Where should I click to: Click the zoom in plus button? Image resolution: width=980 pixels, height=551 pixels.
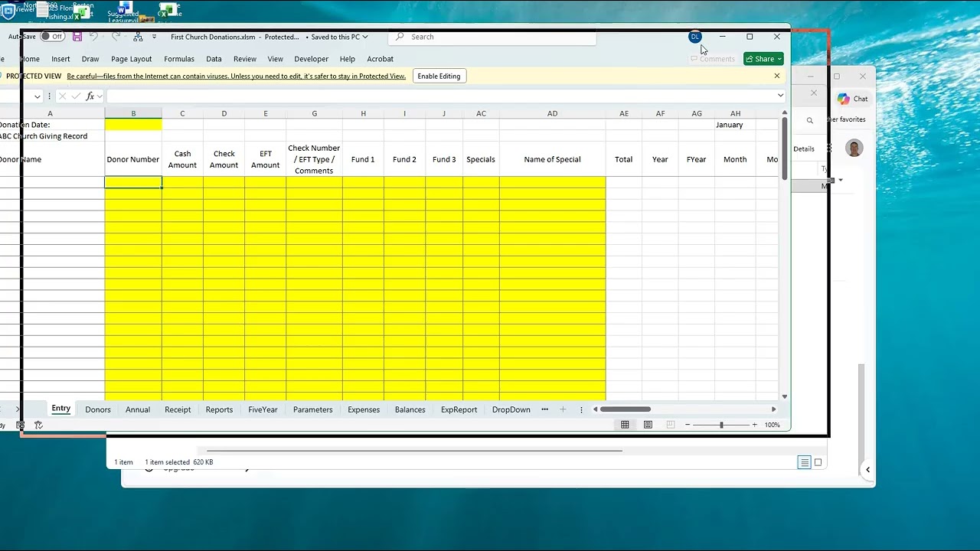(x=754, y=425)
